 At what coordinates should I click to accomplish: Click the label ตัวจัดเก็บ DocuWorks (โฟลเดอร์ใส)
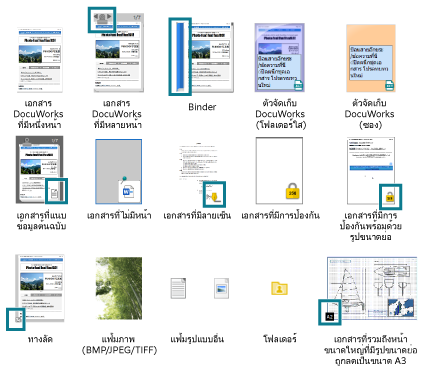tap(280, 114)
